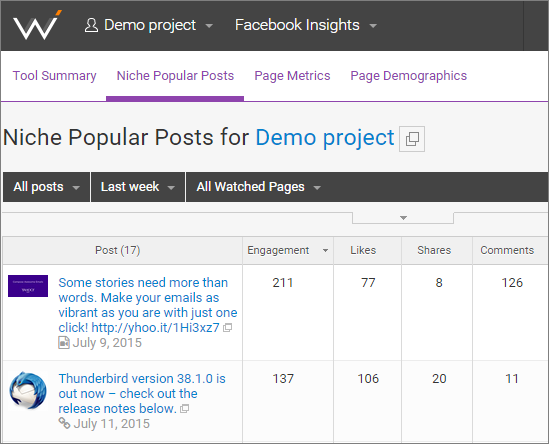Image resolution: width=549 pixels, height=444 pixels.
Task: Expand the All posts filter dropdown
Action: point(47,187)
